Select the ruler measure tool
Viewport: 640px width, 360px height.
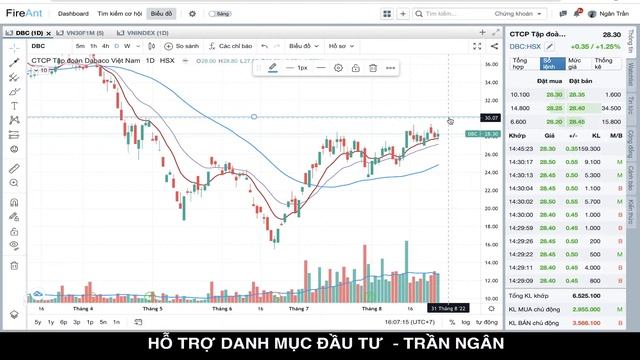click(x=14, y=168)
